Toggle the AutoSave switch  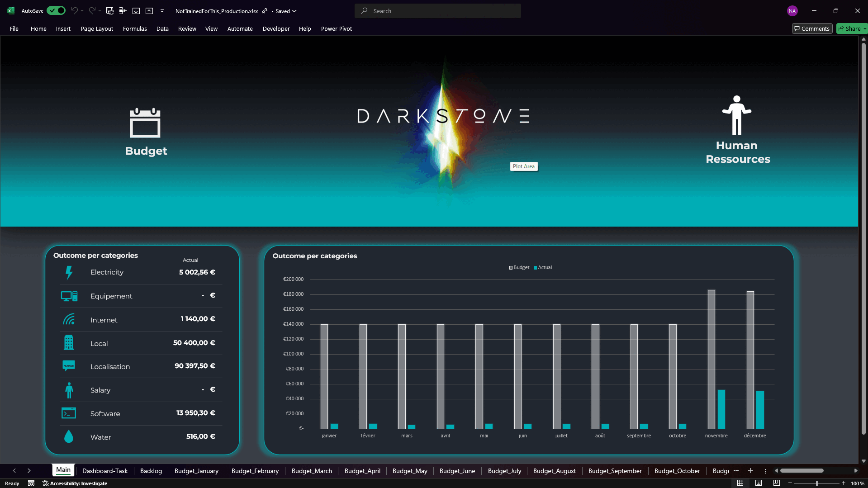(x=56, y=11)
